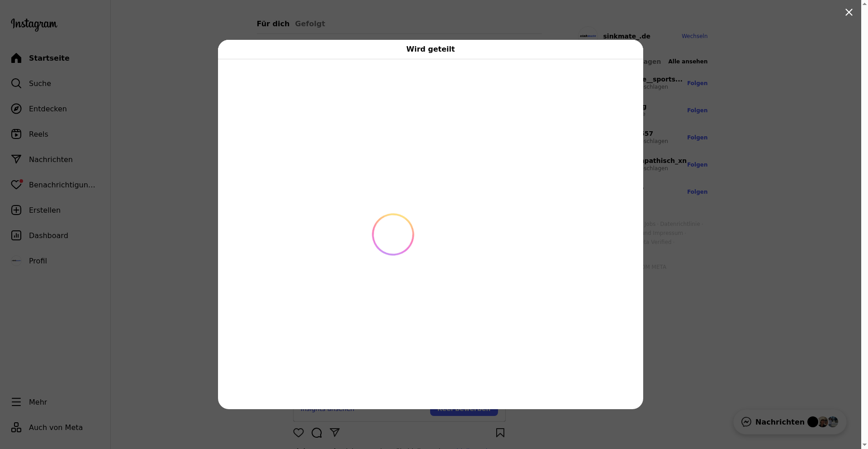Click Erstellen plus icon

click(x=16, y=210)
